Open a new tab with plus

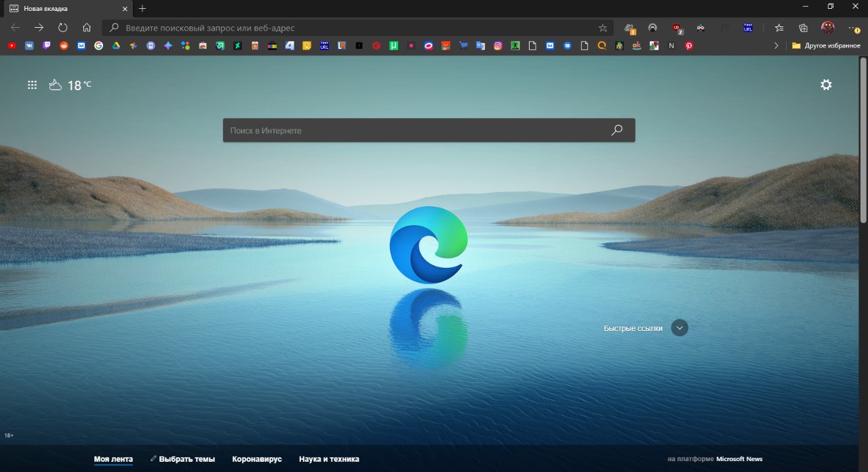point(142,9)
